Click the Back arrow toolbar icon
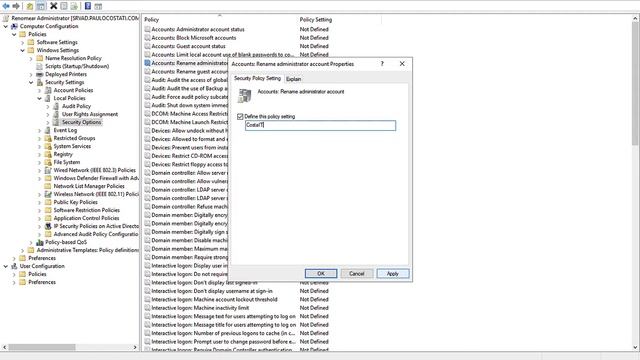The image size is (640, 360). (6, 6)
